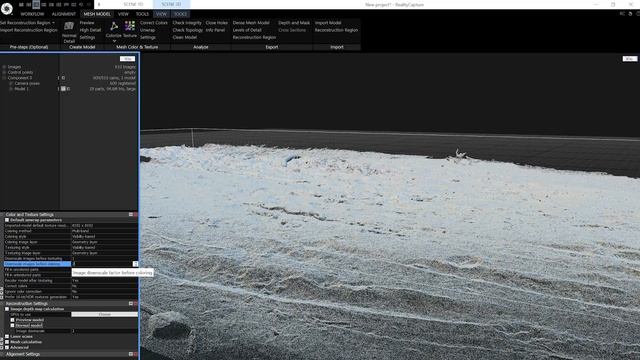The image size is (640, 360).
Task: Toggle the Mesh calculation expander box
Action: coord(7,342)
